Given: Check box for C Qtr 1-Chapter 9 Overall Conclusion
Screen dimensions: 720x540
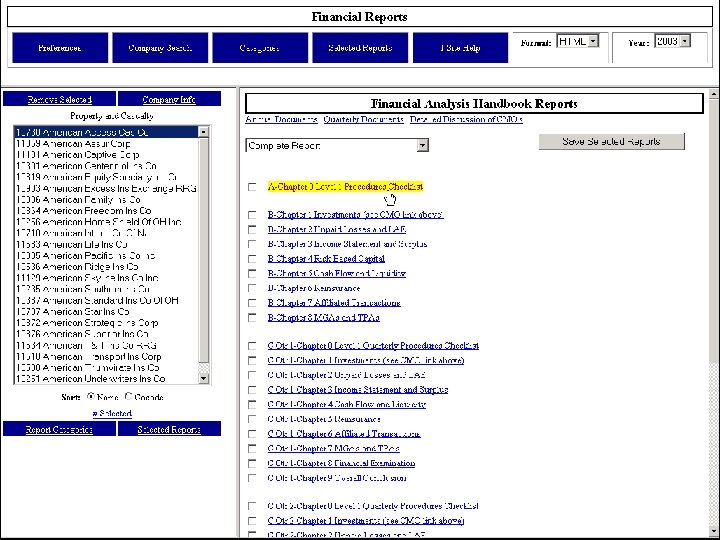Looking at the screenshot, I should pos(252,478).
